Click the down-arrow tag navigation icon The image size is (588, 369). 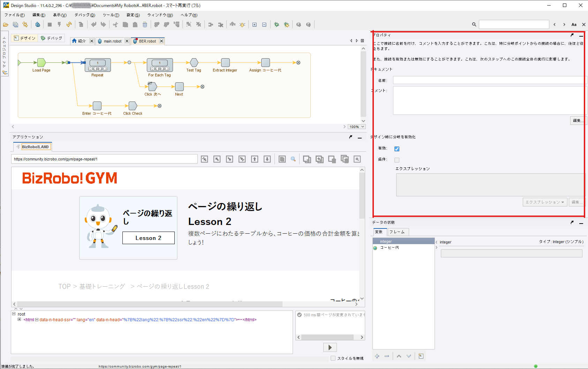point(267,159)
